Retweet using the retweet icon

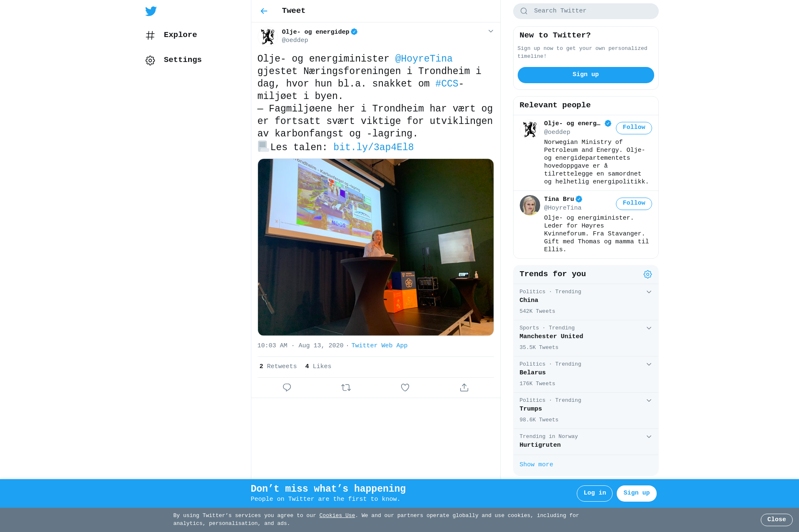346,388
